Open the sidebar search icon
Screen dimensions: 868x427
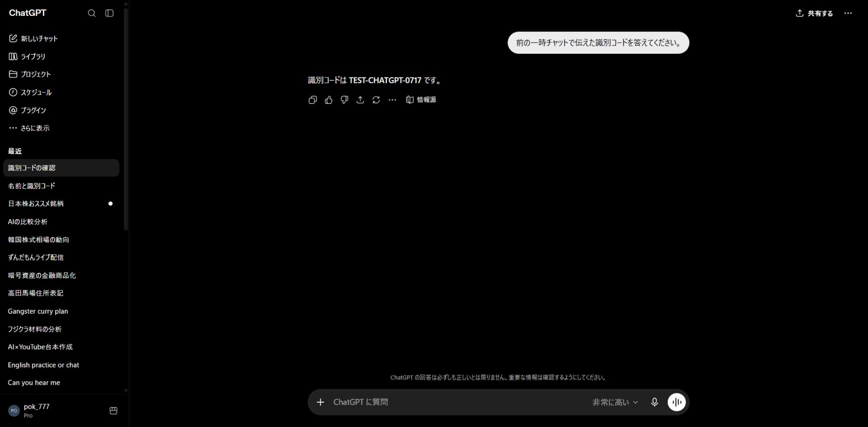(x=92, y=13)
